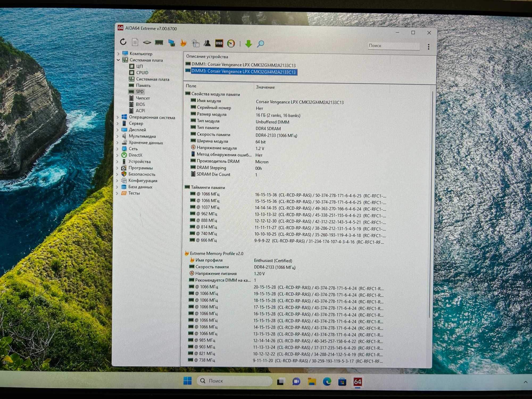Select DIMM1 Corsair Vengeance device row
This screenshot has width=532, height=399.
[240, 65]
